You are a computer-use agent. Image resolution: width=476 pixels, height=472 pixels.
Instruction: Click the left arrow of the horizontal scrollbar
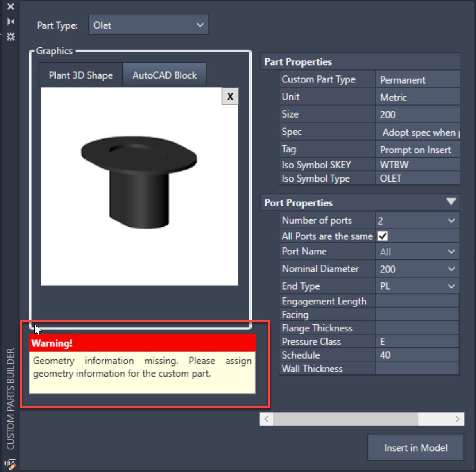(x=265, y=419)
